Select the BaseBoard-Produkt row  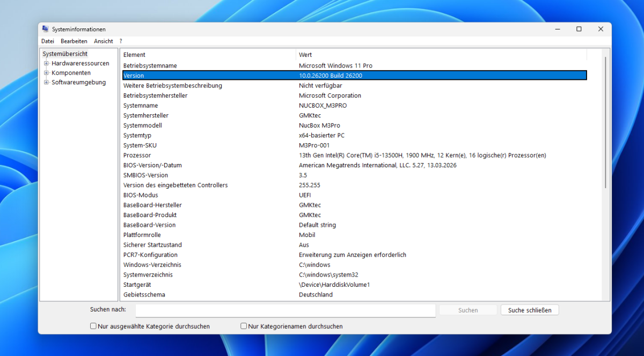tap(354, 215)
